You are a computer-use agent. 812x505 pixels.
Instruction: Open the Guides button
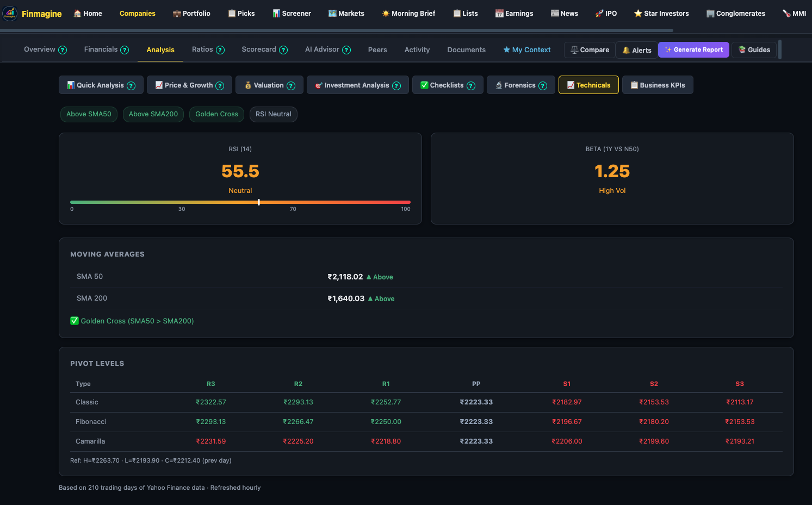(x=754, y=49)
